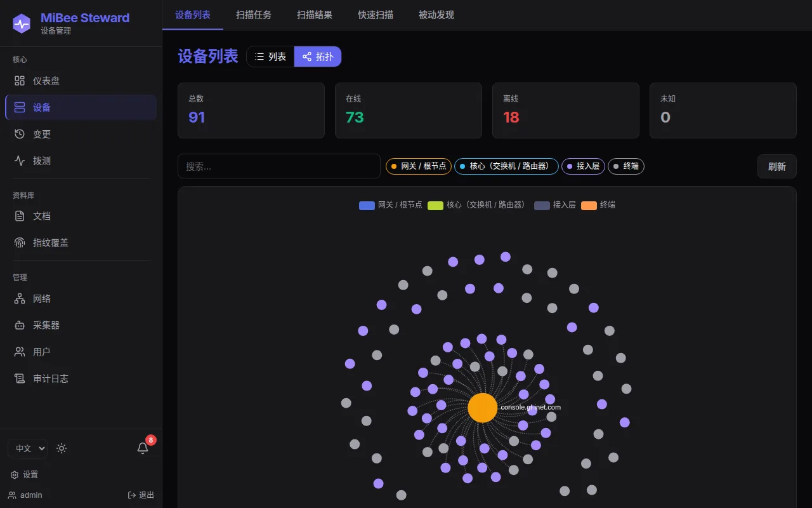Click the gray-blue 接入层 legend swatch
This screenshot has height=508, width=812.
click(542, 205)
